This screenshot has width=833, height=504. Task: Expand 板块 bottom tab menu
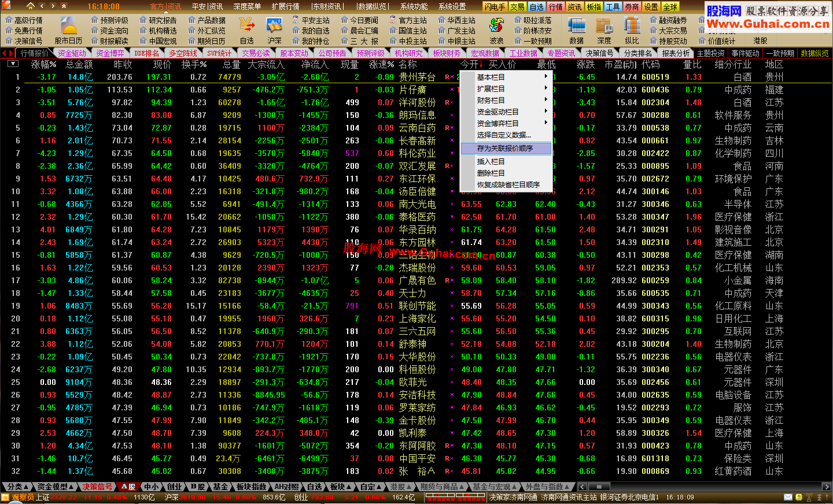[x=341, y=487]
